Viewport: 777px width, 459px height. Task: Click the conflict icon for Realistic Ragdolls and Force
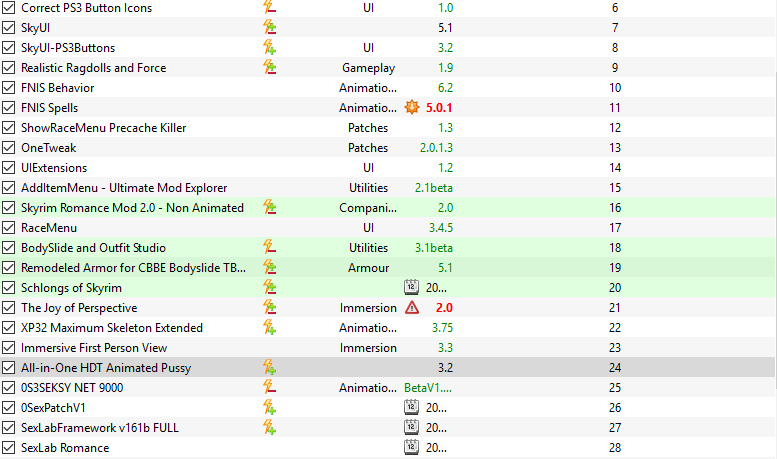(270, 67)
